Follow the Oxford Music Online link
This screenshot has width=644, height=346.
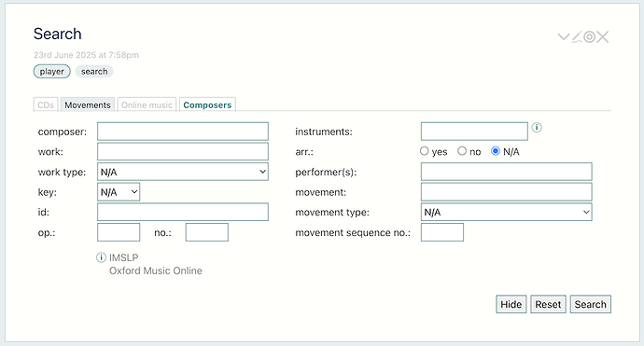156,270
